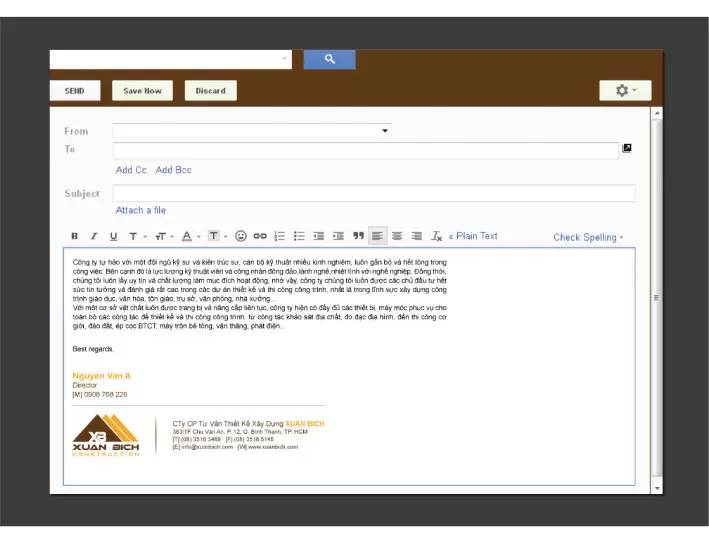Apply bulleted list formatting
This screenshot has width=709, height=539.
[x=299, y=237]
